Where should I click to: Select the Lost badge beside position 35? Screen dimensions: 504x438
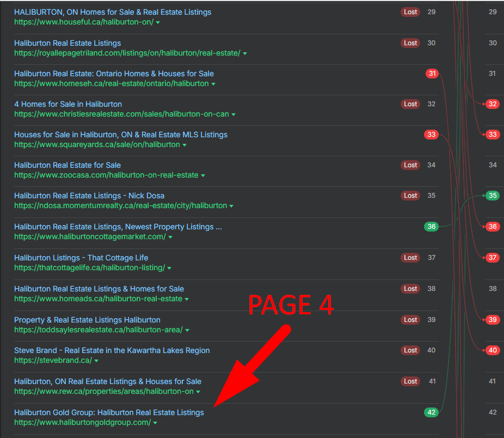[410, 196]
